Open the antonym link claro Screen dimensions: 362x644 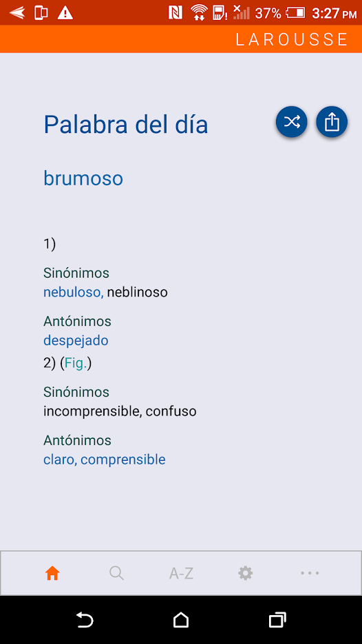click(60, 459)
